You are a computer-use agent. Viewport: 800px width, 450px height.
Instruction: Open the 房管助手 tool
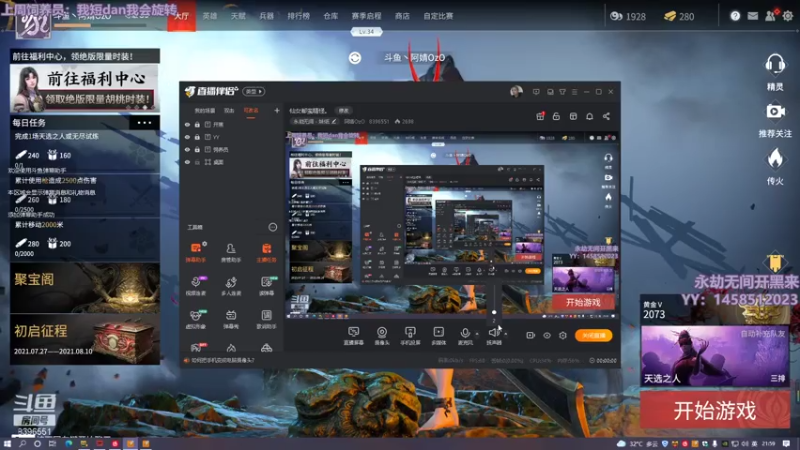point(231,252)
